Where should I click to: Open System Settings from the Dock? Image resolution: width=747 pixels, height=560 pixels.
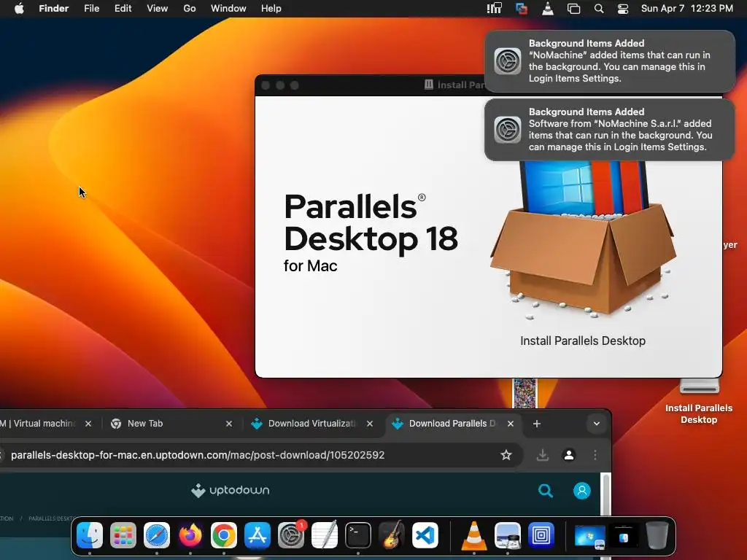point(291,535)
